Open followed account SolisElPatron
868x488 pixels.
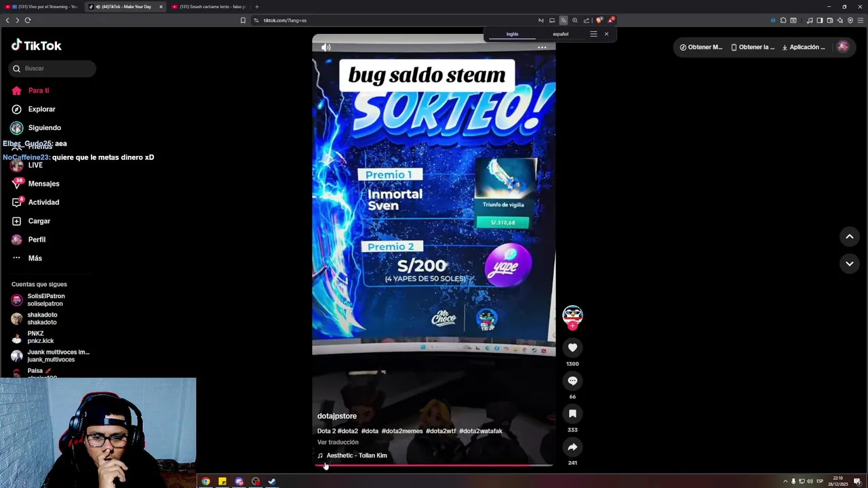(x=39, y=300)
